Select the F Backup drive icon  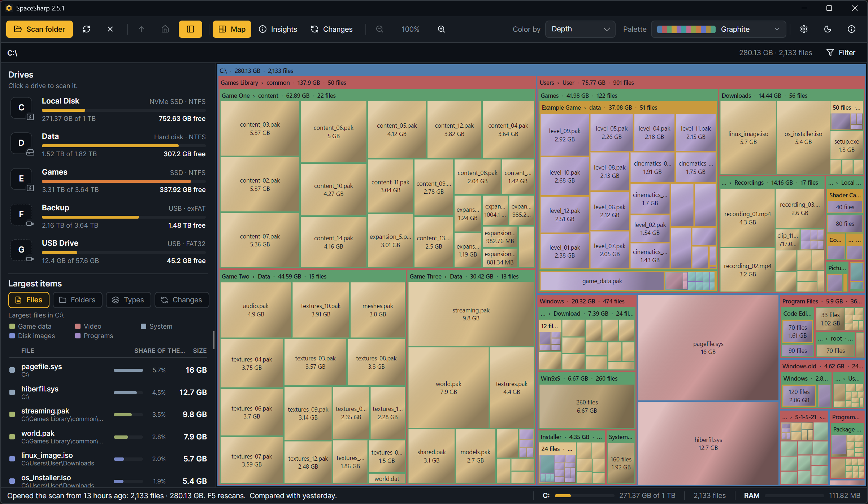coord(21,214)
